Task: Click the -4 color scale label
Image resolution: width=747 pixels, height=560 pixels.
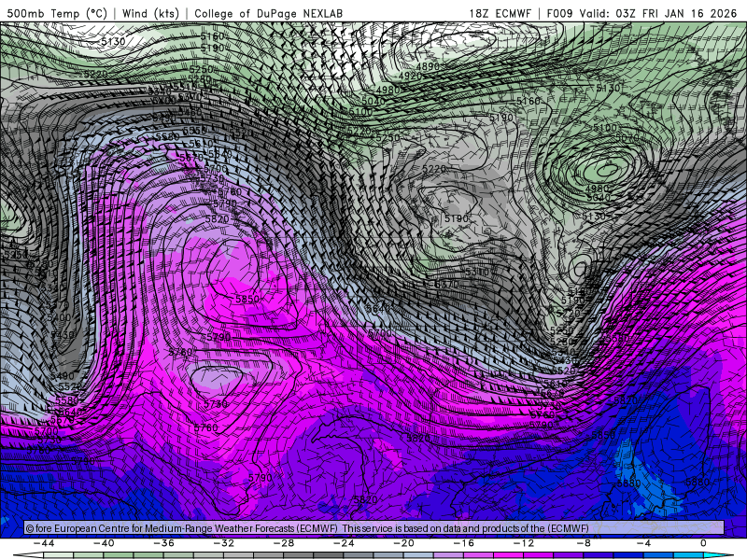Action: click(x=643, y=543)
